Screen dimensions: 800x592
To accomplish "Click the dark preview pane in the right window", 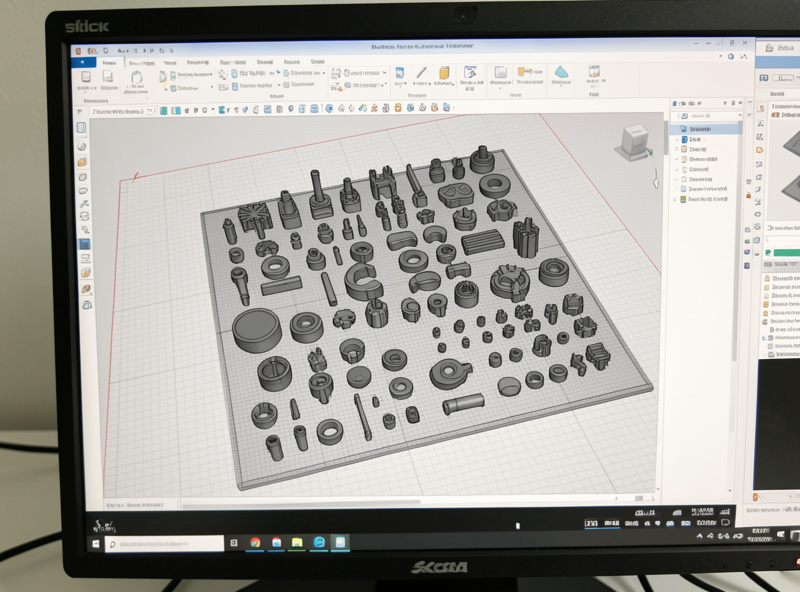I will 777,424.
